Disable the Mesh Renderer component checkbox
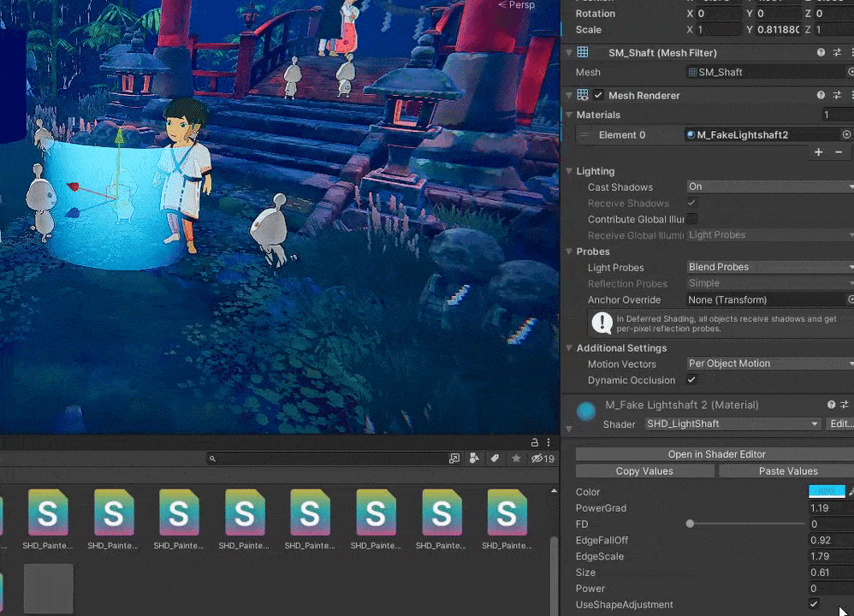The width and height of the screenshot is (854, 616). (x=598, y=96)
